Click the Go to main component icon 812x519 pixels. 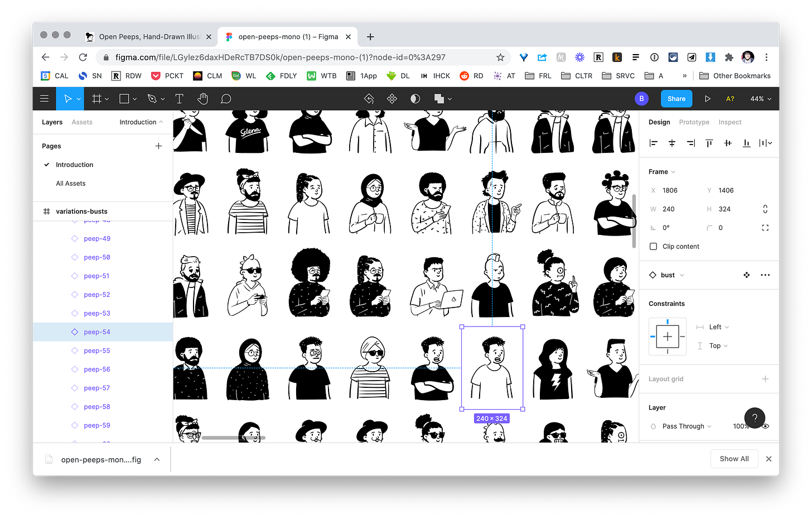[x=747, y=275]
